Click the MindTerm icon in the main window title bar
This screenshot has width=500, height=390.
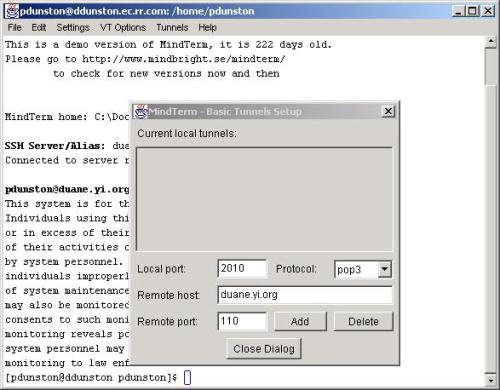[12, 11]
